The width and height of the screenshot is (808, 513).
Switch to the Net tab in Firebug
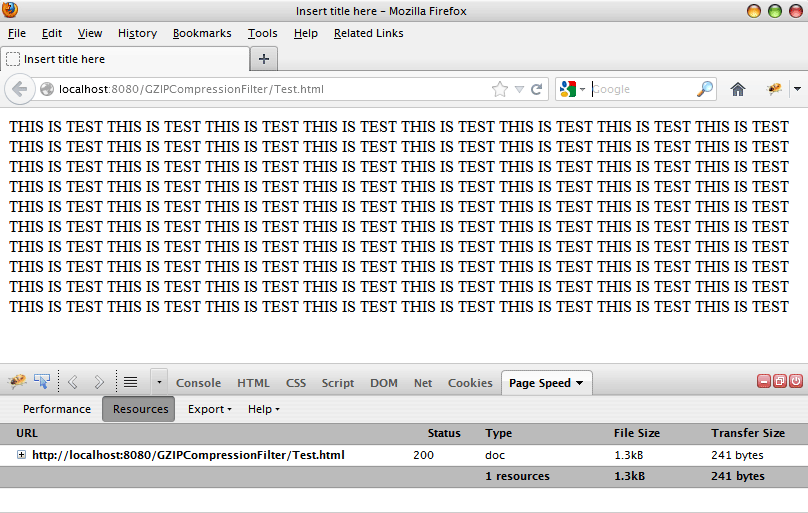[423, 383]
